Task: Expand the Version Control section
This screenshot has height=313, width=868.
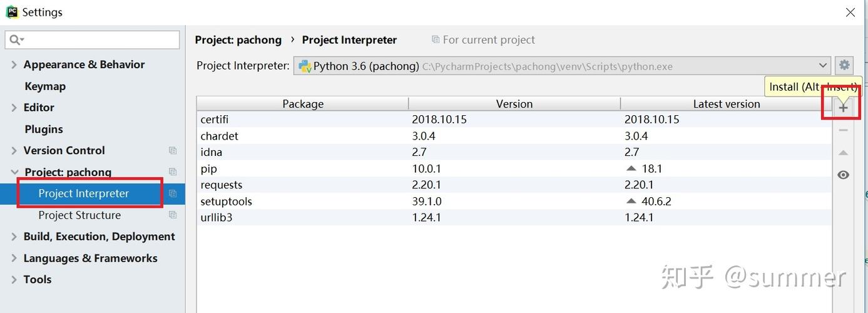Action: pos(14,151)
